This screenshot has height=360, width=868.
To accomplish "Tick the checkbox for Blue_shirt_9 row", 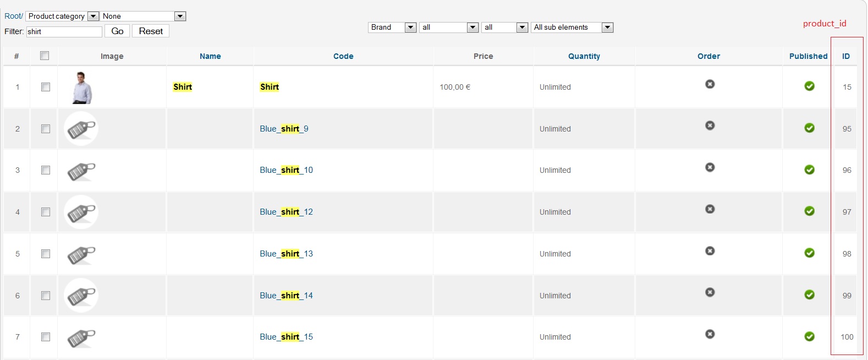I will pos(46,129).
